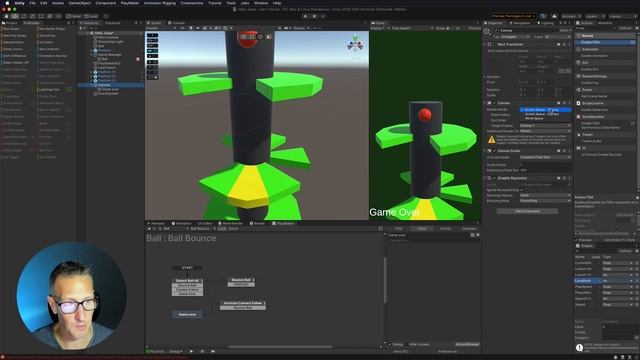Open the UI Scale Mode dropdown
This screenshot has height=360, width=640.
[545, 157]
